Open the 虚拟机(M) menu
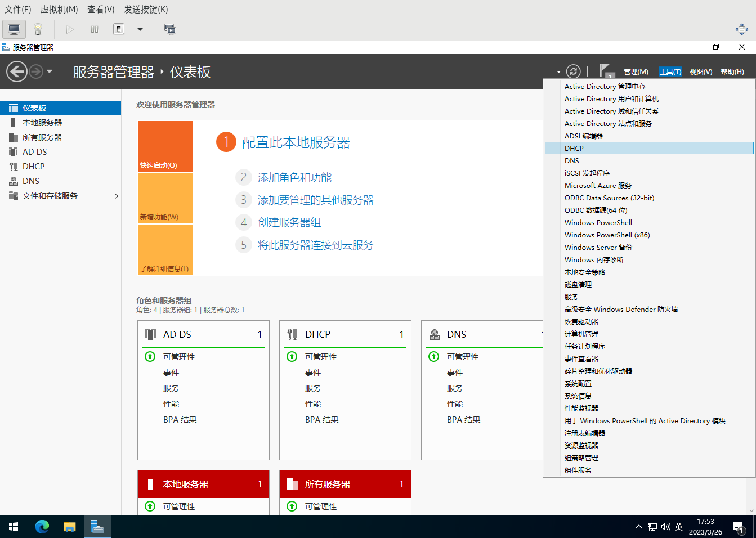 (59, 9)
